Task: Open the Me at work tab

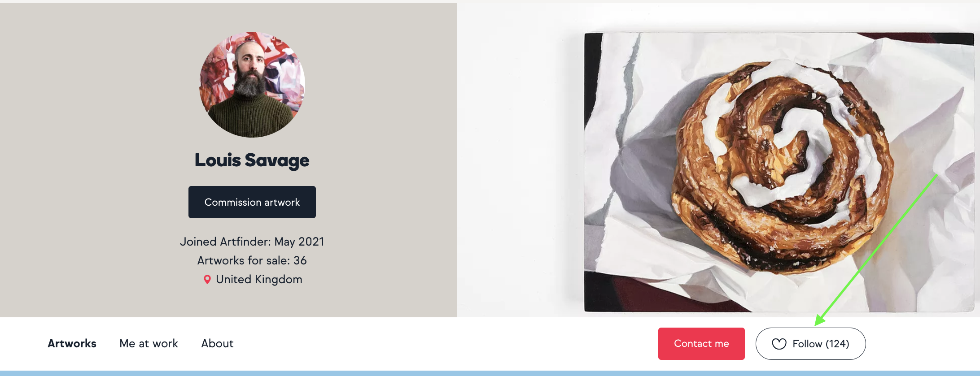Action: (149, 344)
